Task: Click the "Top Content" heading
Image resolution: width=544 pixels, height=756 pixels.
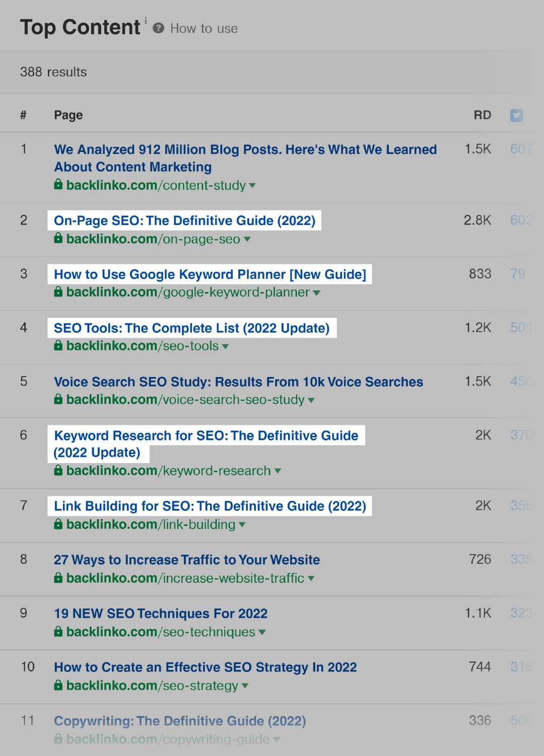Action: coord(80,27)
